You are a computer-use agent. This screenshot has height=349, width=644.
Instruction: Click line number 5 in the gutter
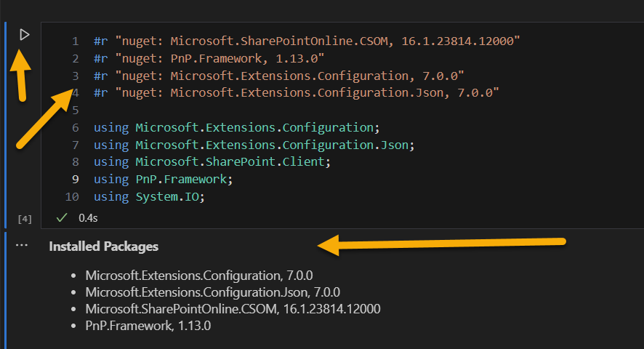click(x=76, y=110)
